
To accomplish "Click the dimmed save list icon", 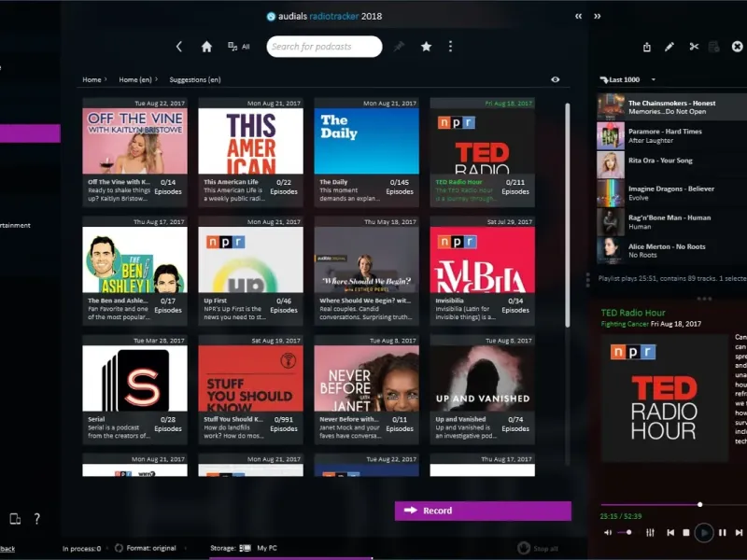I will point(713,47).
